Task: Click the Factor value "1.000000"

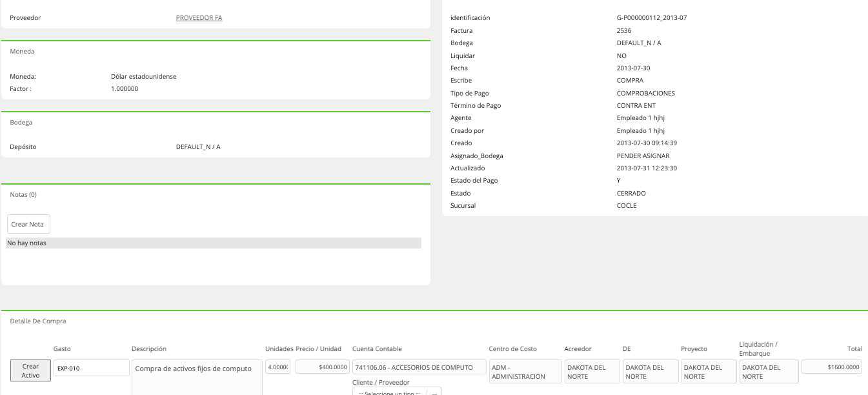Action: [x=125, y=88]
